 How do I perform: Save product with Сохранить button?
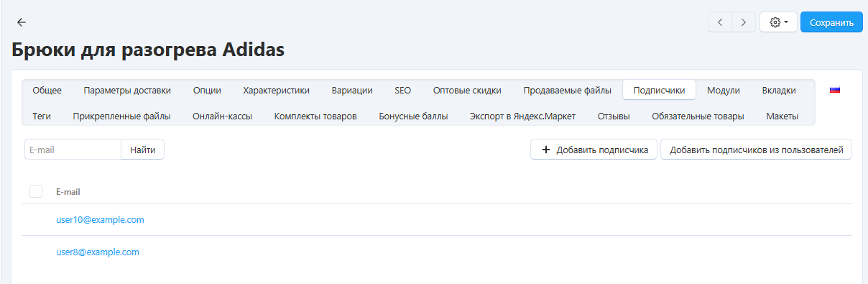831,22
